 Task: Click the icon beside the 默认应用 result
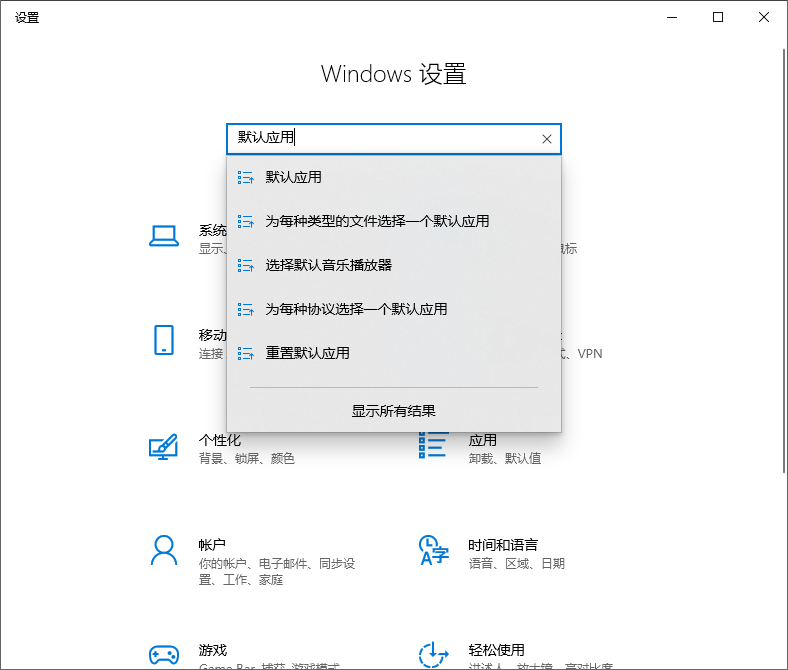click(x=246, y=177)
